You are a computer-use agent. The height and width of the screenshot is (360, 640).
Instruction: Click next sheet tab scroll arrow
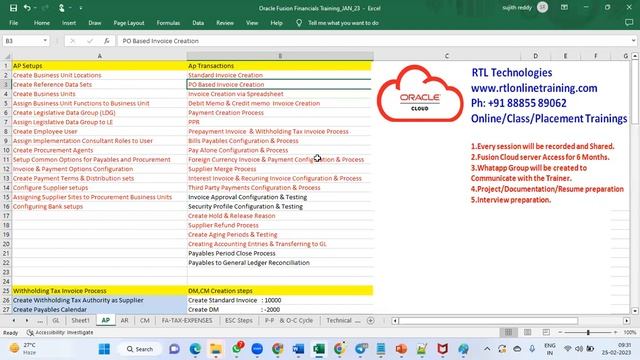tap(27, 321)
